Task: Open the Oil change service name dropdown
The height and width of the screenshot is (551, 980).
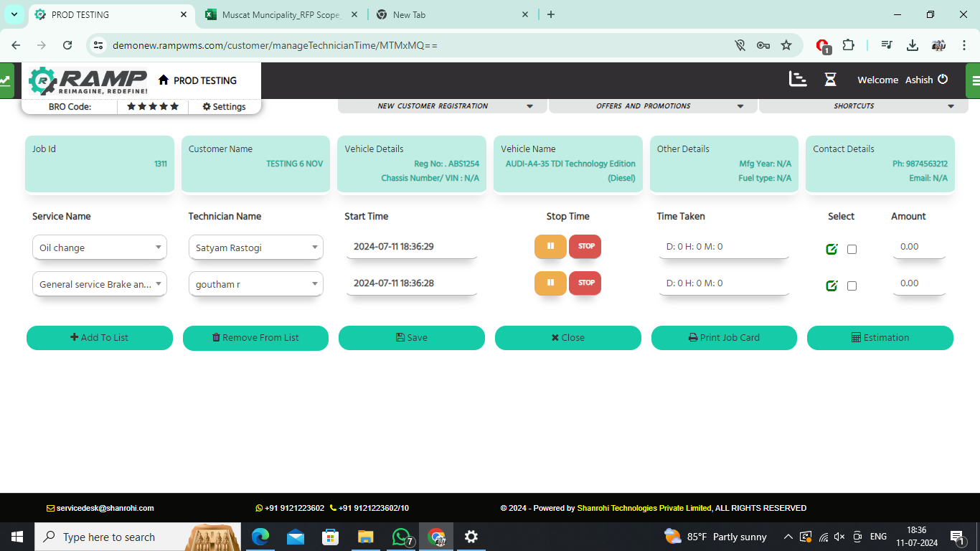Action: tap(100, 248)
